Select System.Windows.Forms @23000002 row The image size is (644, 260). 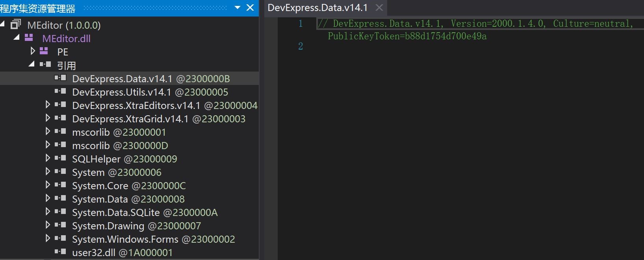154,239
